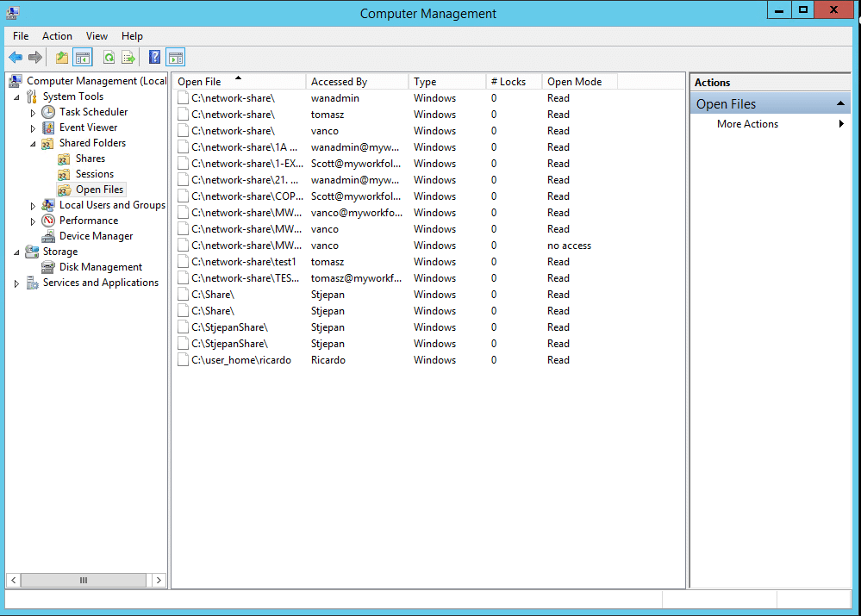Collapse the Shared Folders node
Viewport: 861px width, 616px height.
pos(33,143)
